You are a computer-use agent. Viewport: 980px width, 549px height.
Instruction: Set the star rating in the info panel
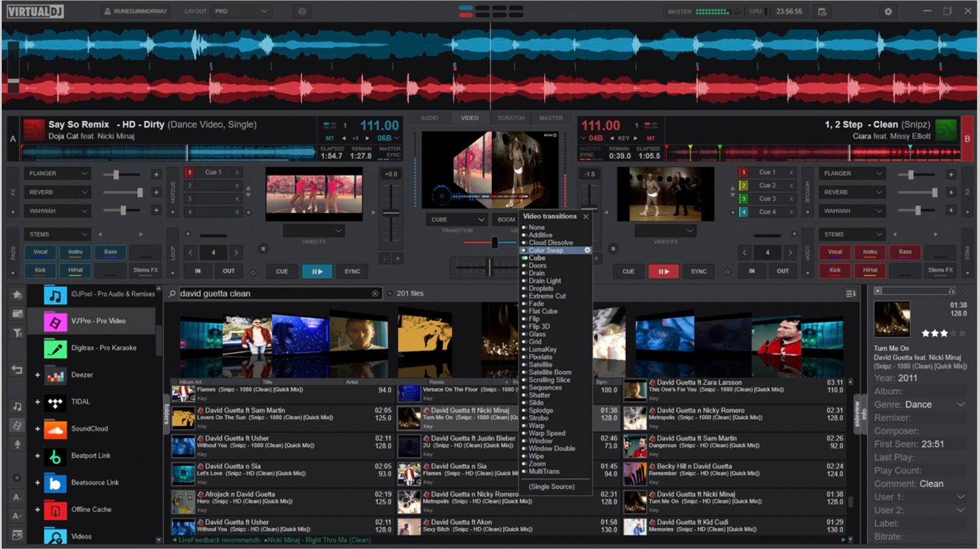coord(943,334)
